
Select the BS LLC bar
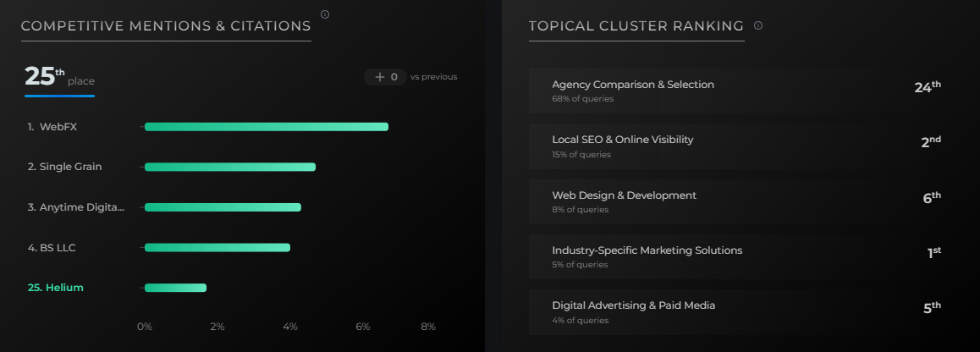[x=217, y=248]
